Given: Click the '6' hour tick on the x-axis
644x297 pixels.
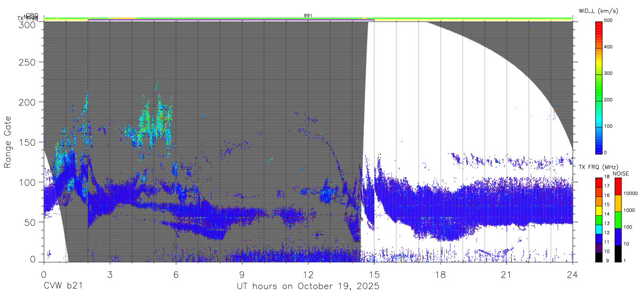Looking at the screenshot, I should click(x=176, y=274).
